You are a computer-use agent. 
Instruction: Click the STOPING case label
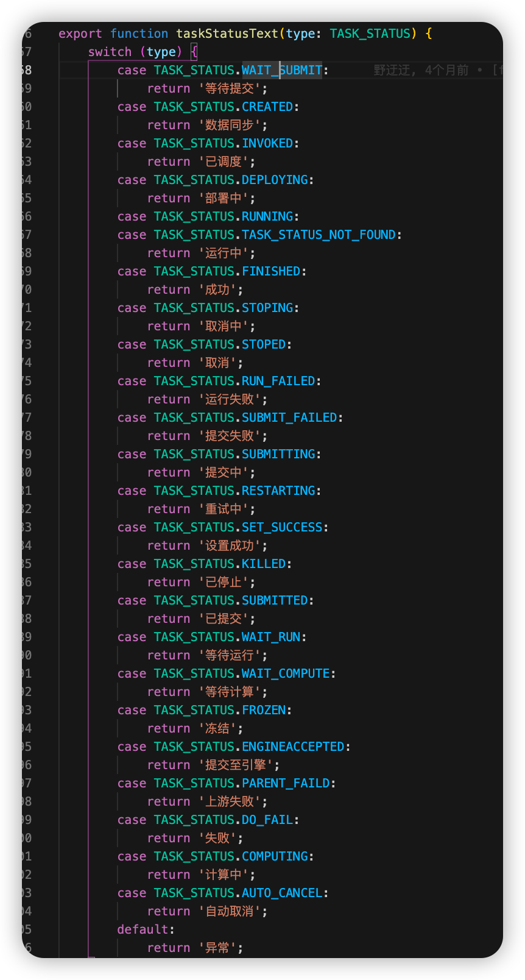point(267,308)
